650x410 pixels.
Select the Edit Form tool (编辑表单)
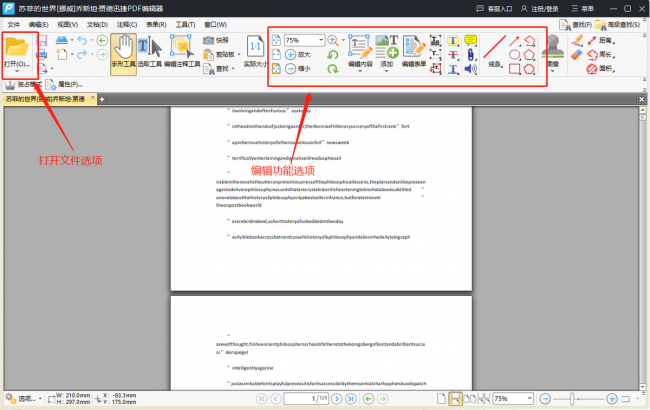(414, 51)
